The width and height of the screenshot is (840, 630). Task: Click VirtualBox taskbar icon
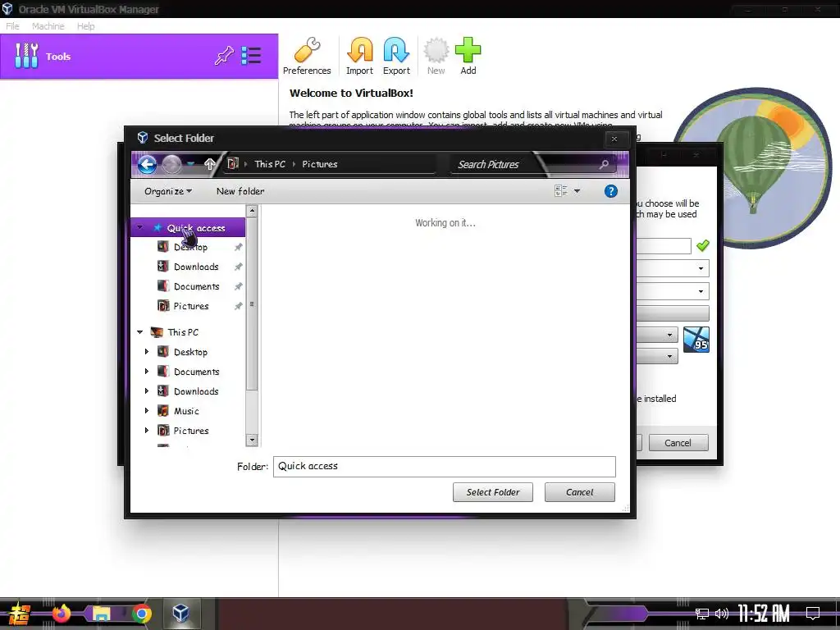point(180,613)
